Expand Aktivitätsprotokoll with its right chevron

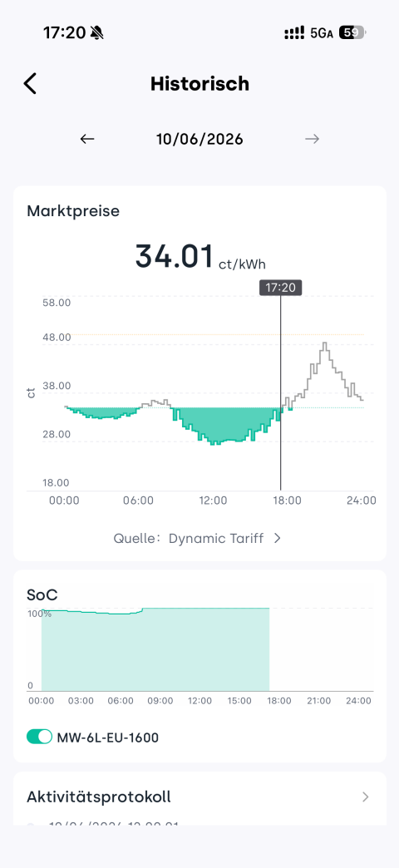coord(365,796)
